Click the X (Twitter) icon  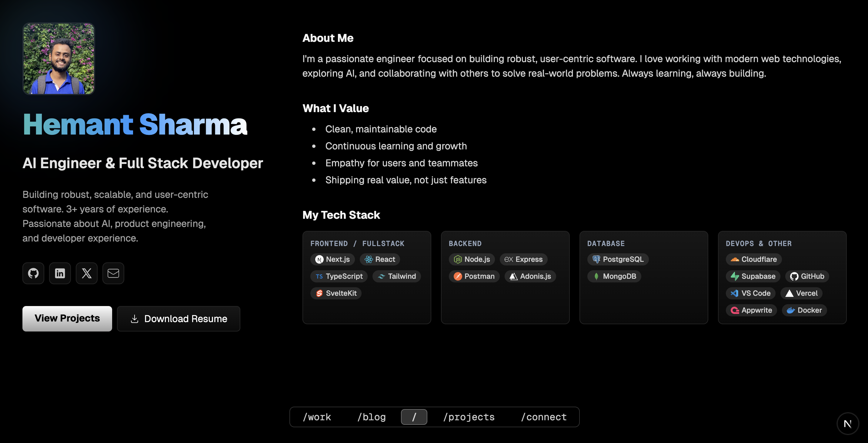click(86, 273)
